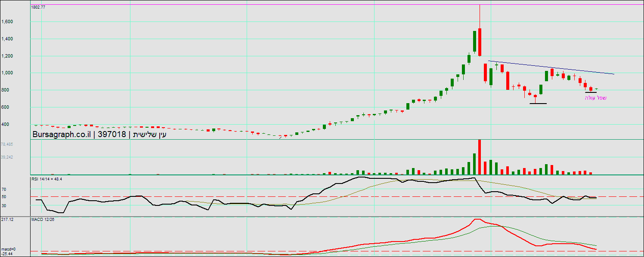Select the magenta horizontal line at 1802.77

tap(337, 5)
